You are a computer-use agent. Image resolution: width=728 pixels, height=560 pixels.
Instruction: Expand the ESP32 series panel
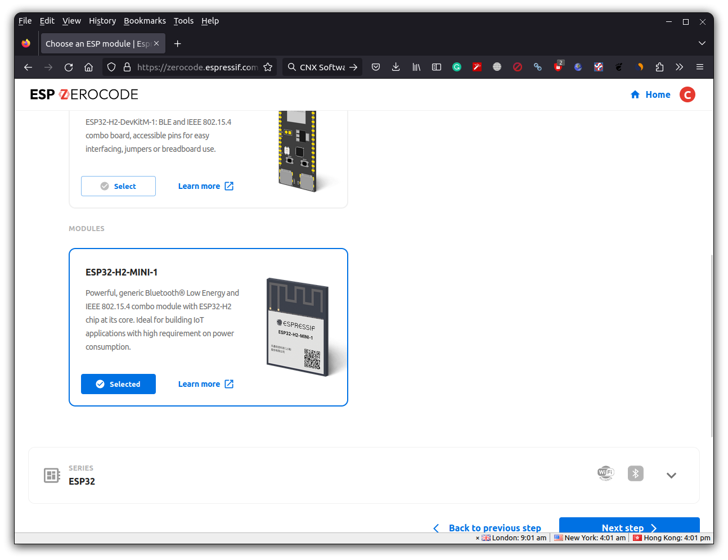tap(671, 475)
